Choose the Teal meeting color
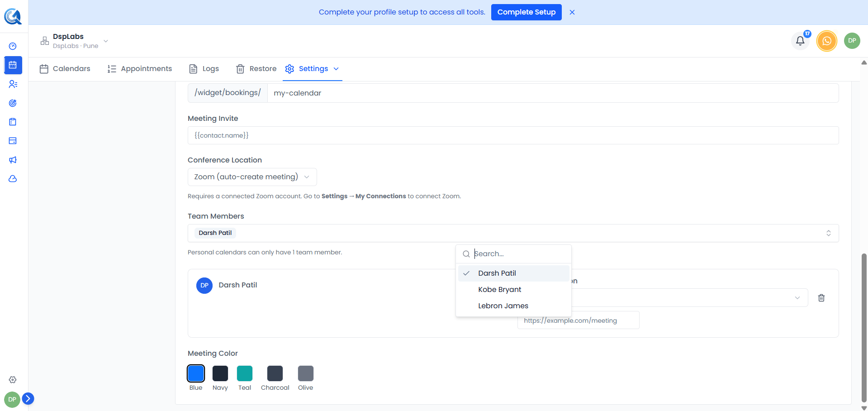The image size is (868, 411). [245, 373]
